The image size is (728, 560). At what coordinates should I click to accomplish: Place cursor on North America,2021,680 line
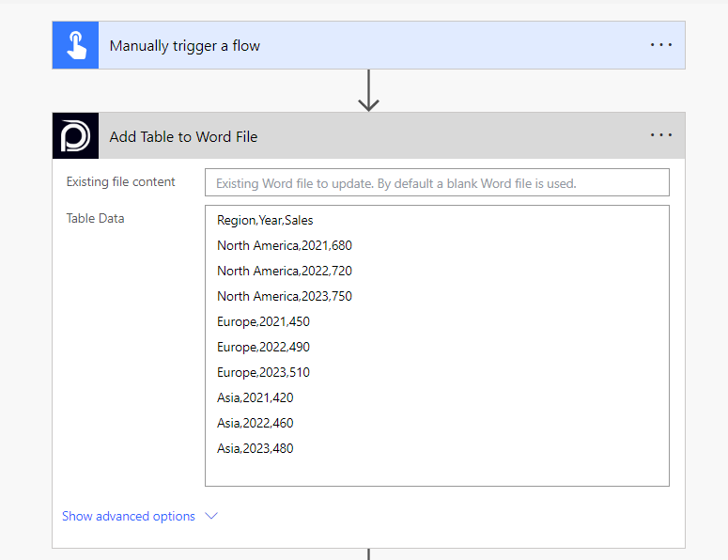[x=284, y=246]
